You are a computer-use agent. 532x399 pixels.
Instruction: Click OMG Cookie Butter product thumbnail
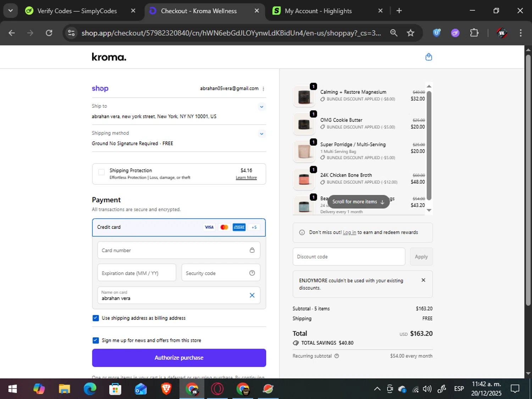point(304,124)
